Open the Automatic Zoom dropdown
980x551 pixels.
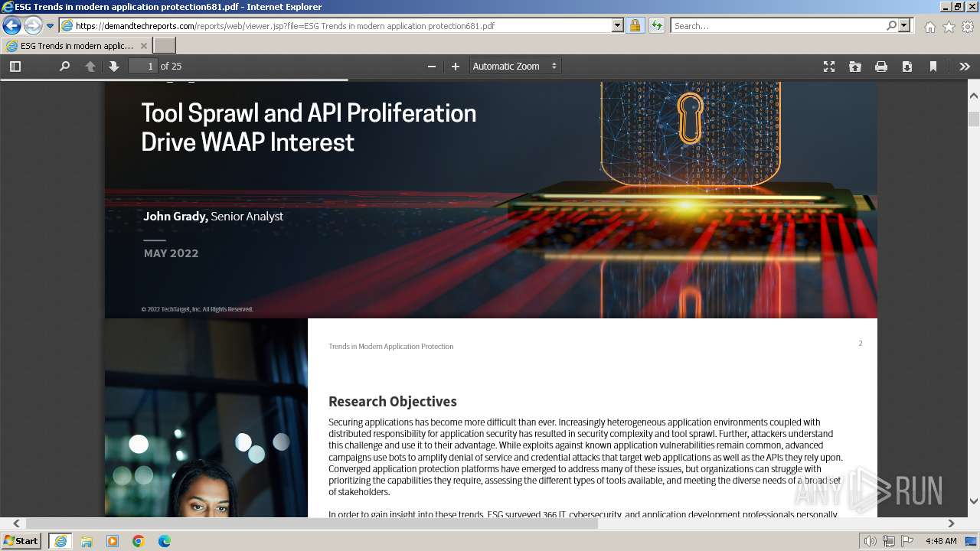point(514,67)
